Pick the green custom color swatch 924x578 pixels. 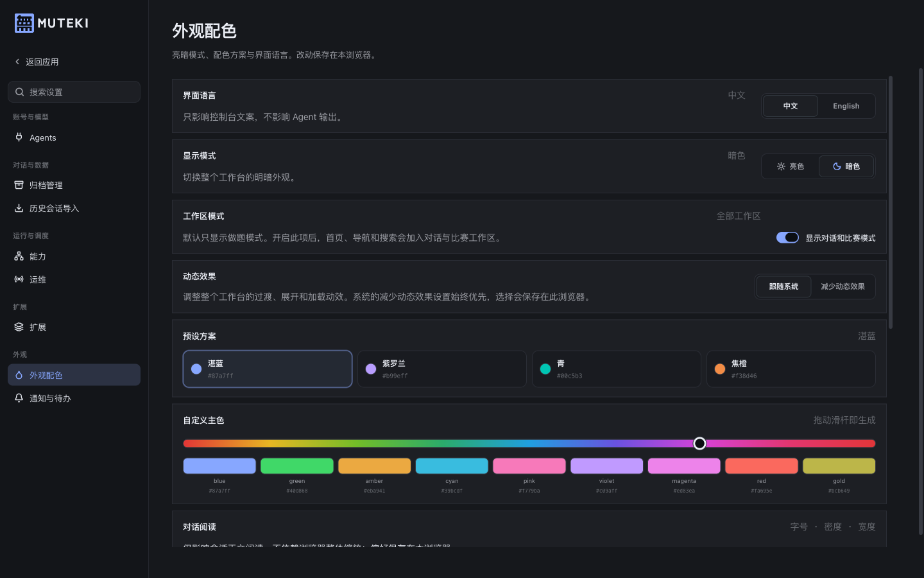click(297, 466)
